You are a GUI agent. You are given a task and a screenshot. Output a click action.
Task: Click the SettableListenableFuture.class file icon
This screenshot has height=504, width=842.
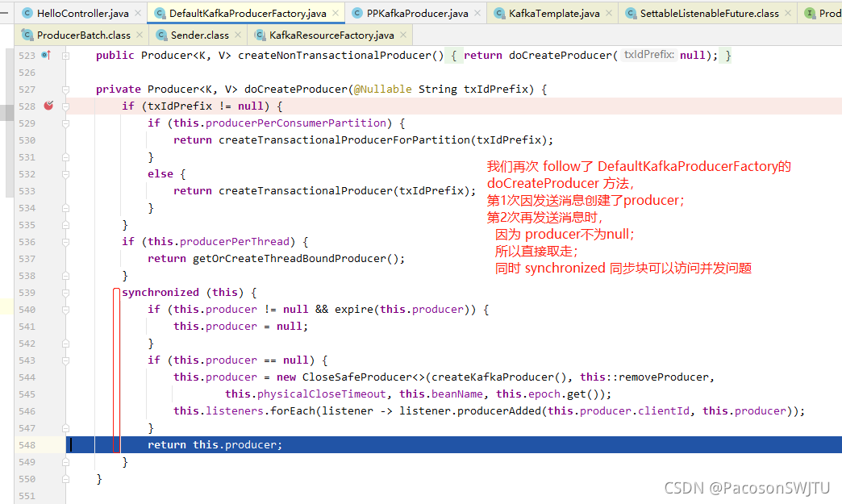click(631, 14)
